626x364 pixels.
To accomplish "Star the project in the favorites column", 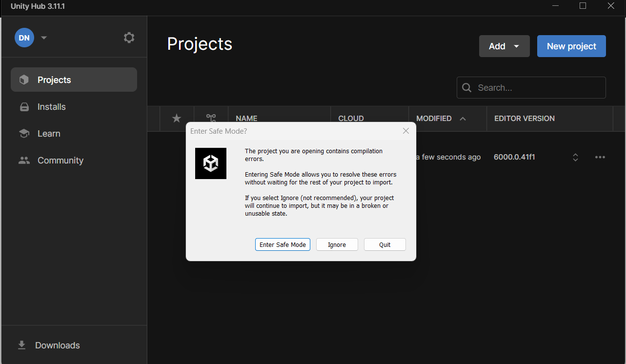I will click(176, 118).
